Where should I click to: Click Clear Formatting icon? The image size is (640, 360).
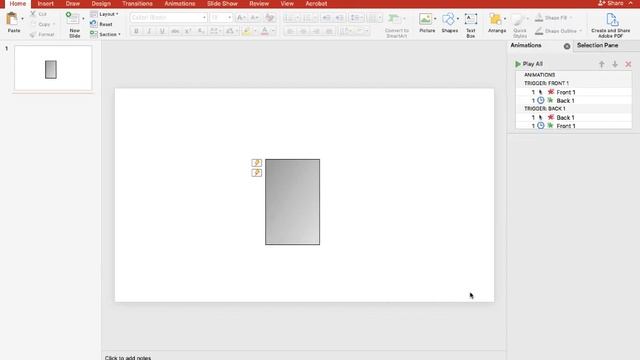[269, 18]
